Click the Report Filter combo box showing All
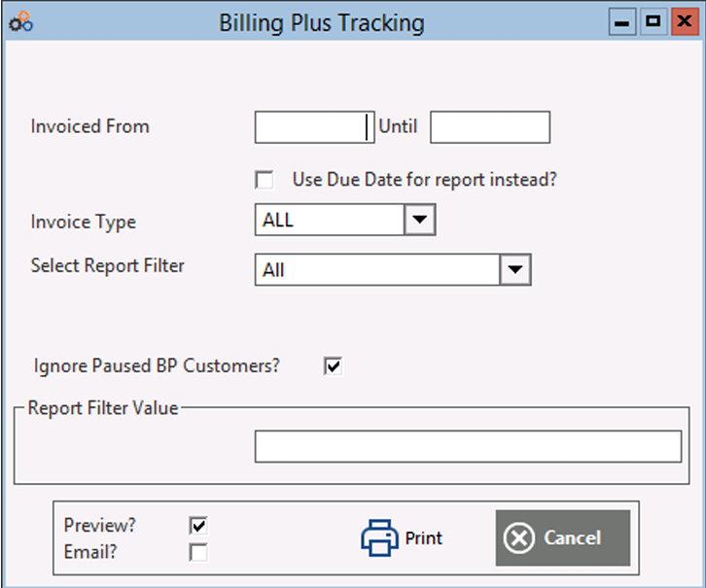 (393, 269)
